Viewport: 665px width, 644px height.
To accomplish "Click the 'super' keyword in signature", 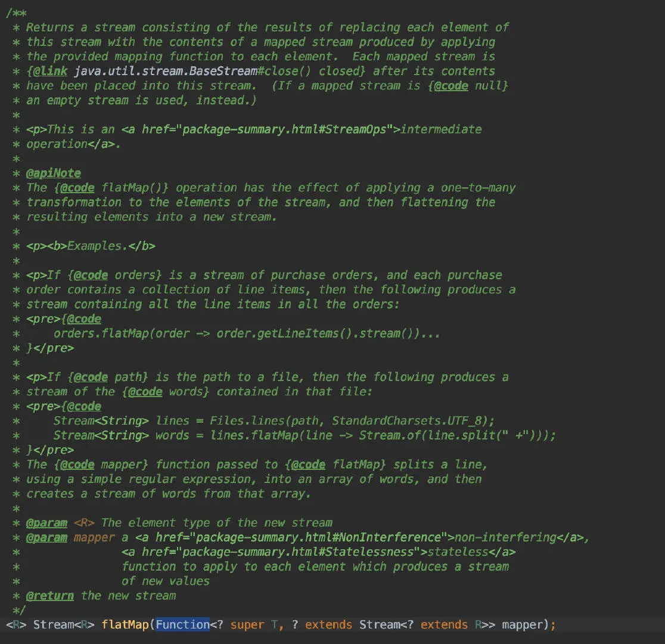I will [247, 624].
